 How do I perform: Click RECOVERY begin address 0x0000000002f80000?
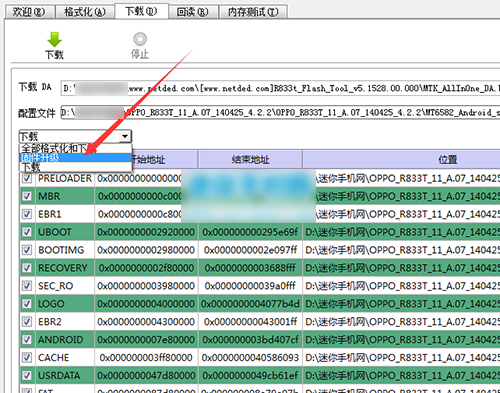tap(146, 268)
